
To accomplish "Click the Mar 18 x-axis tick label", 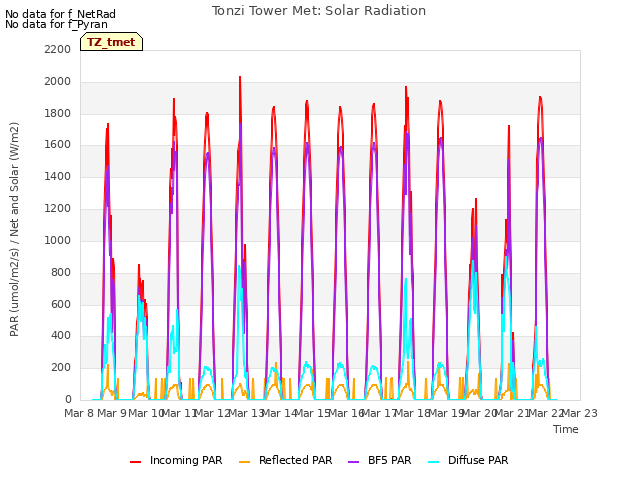I will [x=412, y=413].
